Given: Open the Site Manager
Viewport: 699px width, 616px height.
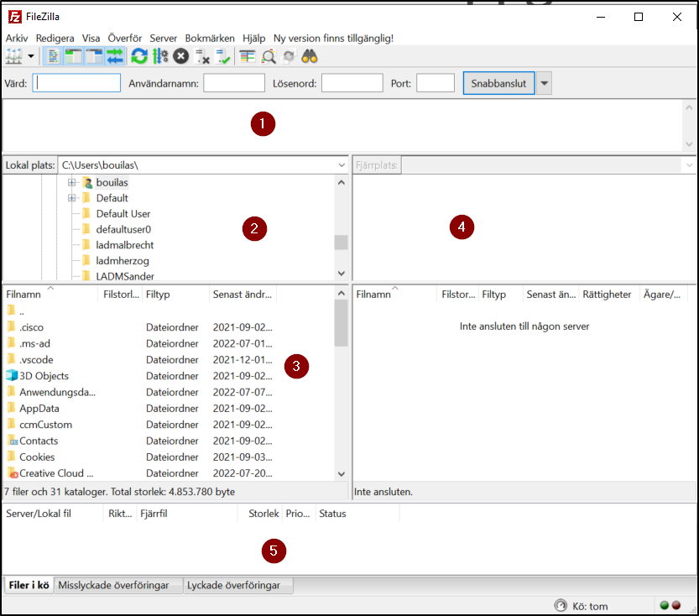Looking at the screenshot, I should click(x=13, y=56).
